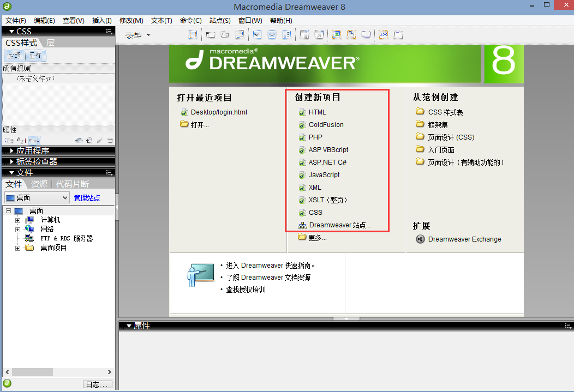Insert a List/Menu form element

point(304,35)
